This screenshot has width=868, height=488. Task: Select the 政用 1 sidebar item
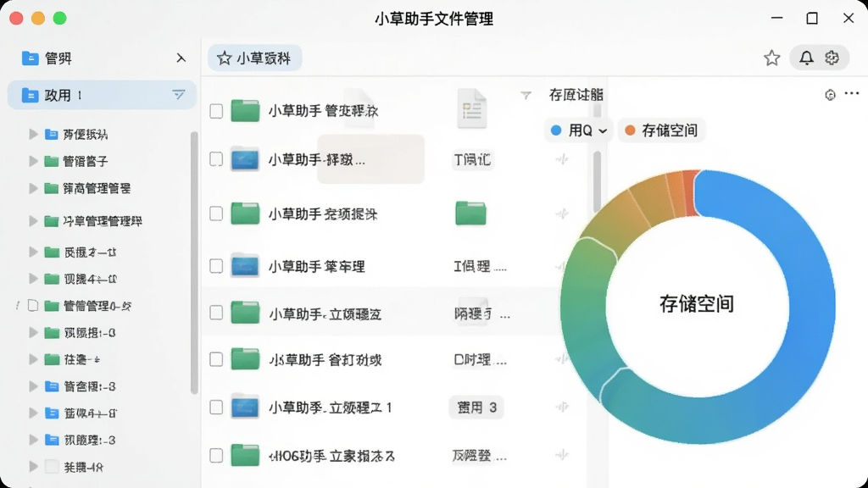pyautogui.click(x=102, y=95)
